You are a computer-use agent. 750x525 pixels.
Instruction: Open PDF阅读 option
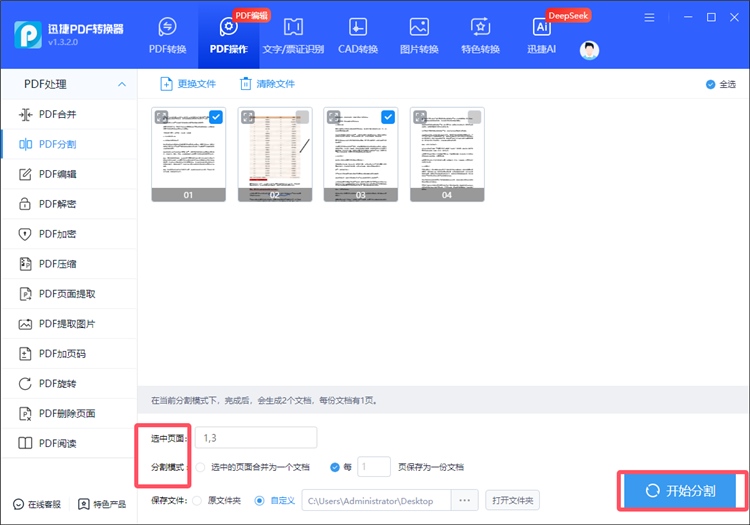click(69, 443)
